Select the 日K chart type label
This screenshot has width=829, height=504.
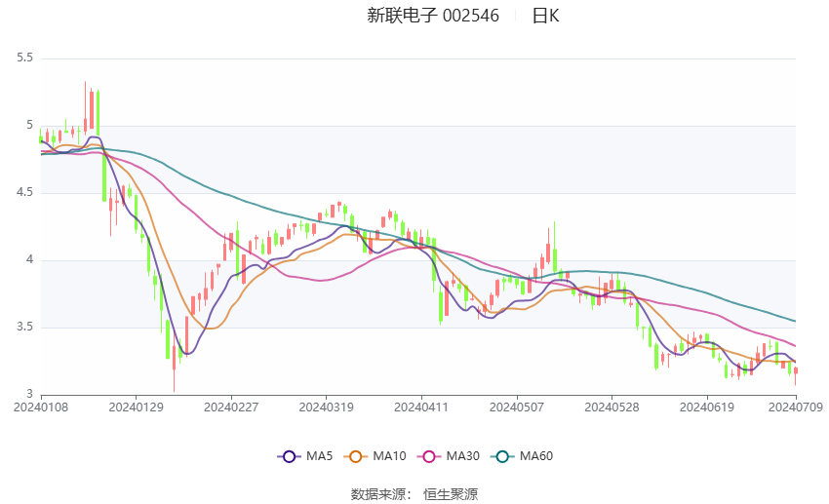[x=545, y=16]
